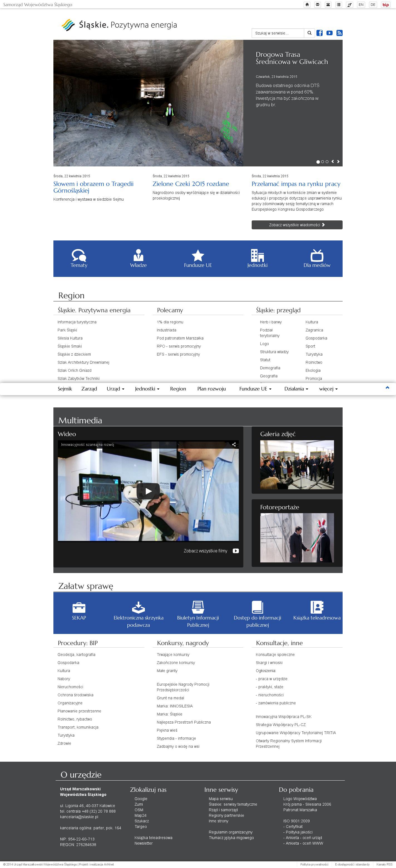The width and height of the screenshot is (396, 868).
Task: Open the Zielone Czeki 2015 rozdane article
Action: pos(190,184)
